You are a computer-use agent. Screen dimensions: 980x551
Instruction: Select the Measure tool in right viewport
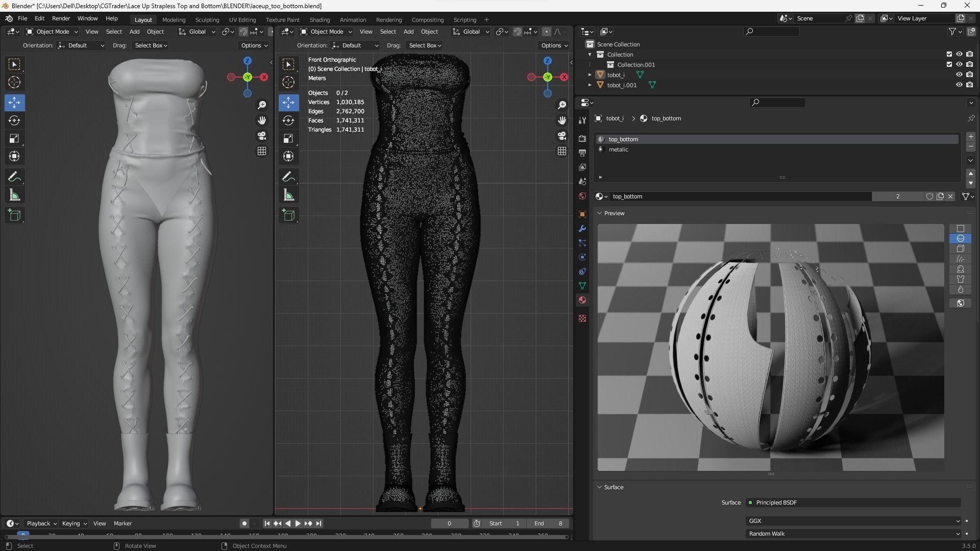click(288, 195)
